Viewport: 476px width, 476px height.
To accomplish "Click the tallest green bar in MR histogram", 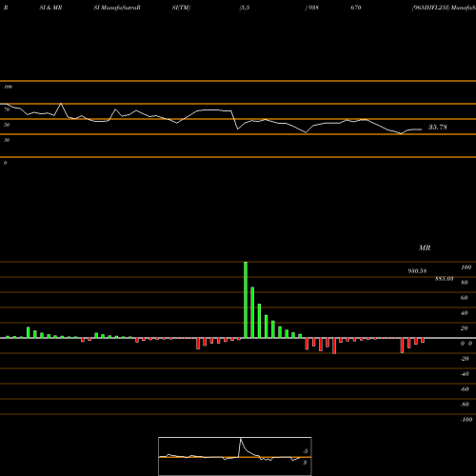I will point(246,300).
